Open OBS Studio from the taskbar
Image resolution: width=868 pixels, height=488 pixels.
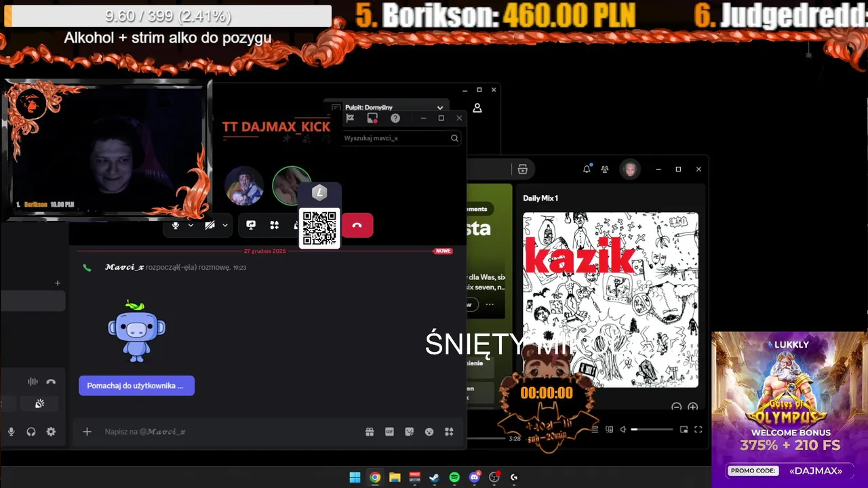(x=494, y=477)
